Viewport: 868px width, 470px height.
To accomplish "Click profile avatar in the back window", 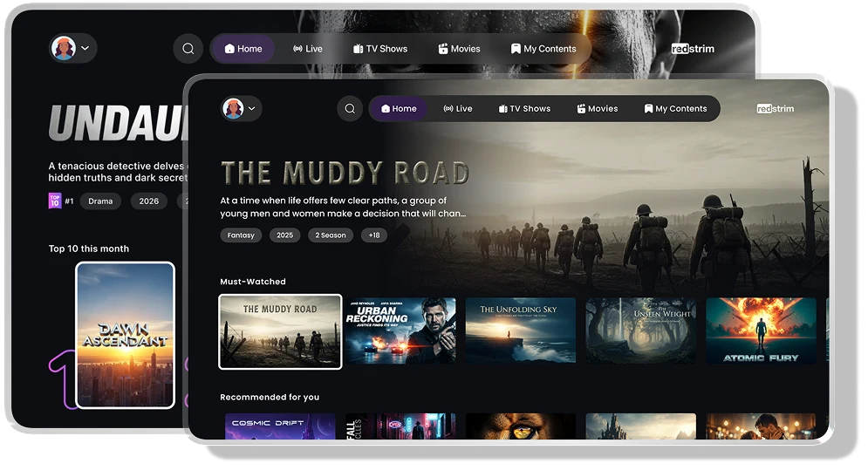I will (64, 48).
